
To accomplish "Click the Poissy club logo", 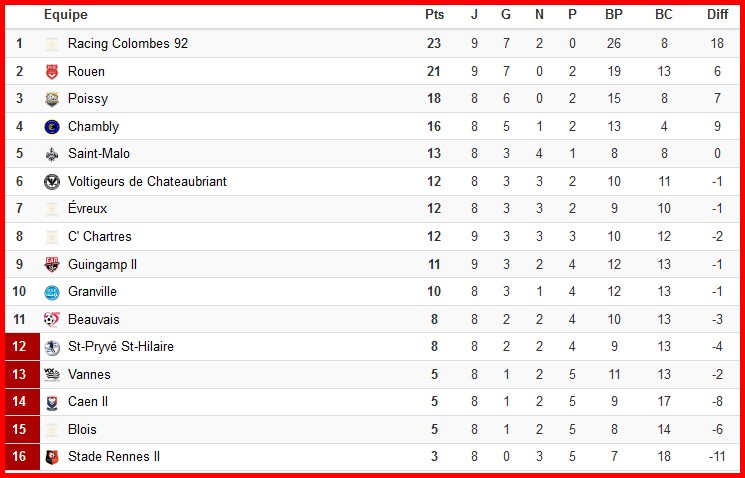I will pos(52,99).
